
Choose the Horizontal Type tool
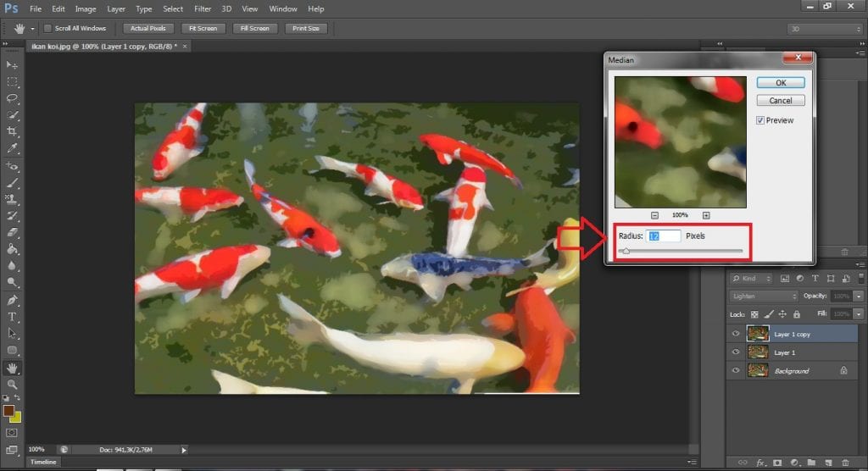(12, 317)
